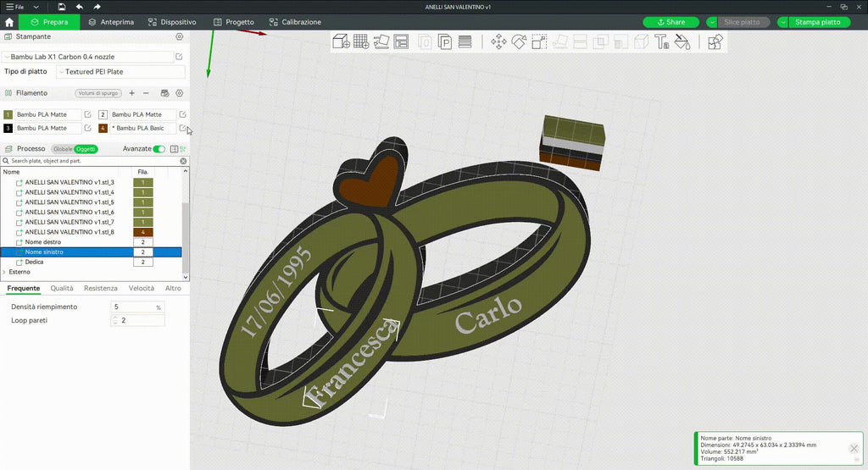Select the Color painting bucket tool
This screenshot has width=868, height=470.
[682, 41]
